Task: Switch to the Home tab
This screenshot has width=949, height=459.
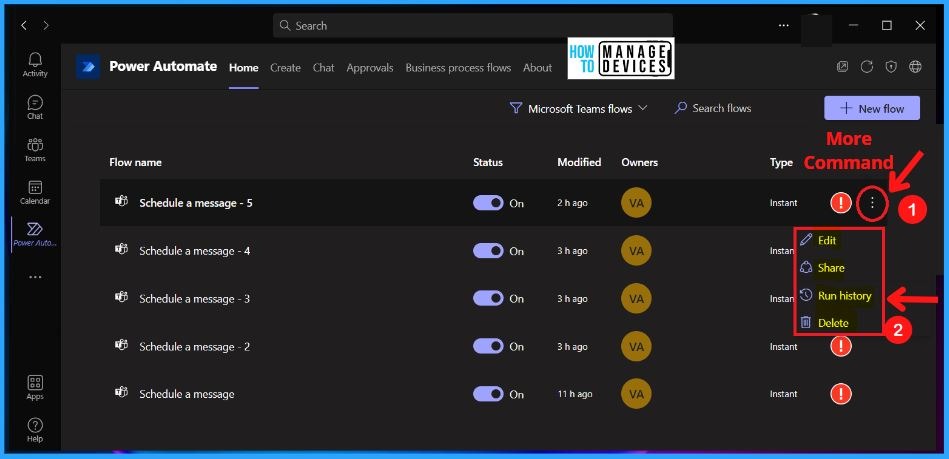Action: pyautogui.click(x=244, y=68)
